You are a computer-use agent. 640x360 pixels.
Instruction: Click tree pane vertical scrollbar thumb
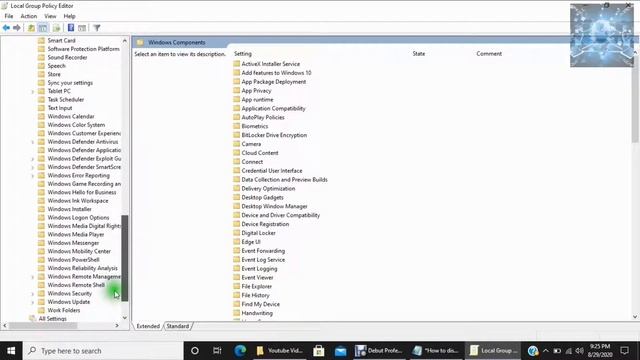[x=125, y=258]
